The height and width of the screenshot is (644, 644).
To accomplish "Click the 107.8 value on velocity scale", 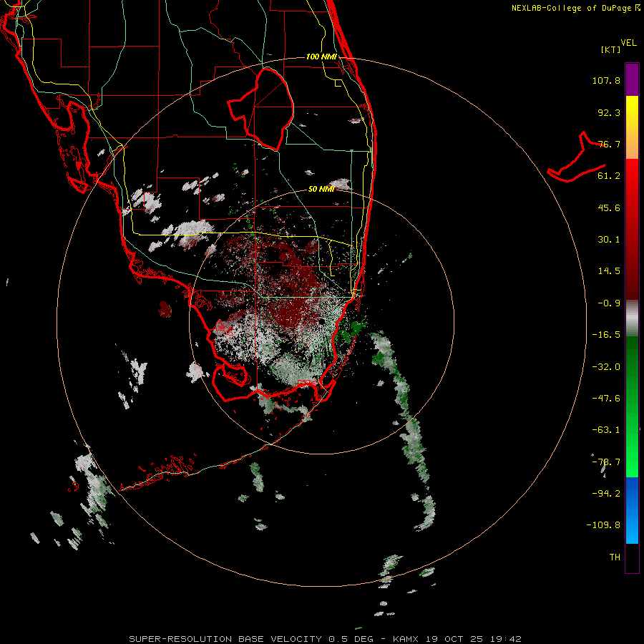I will click(x=606, y=80).
